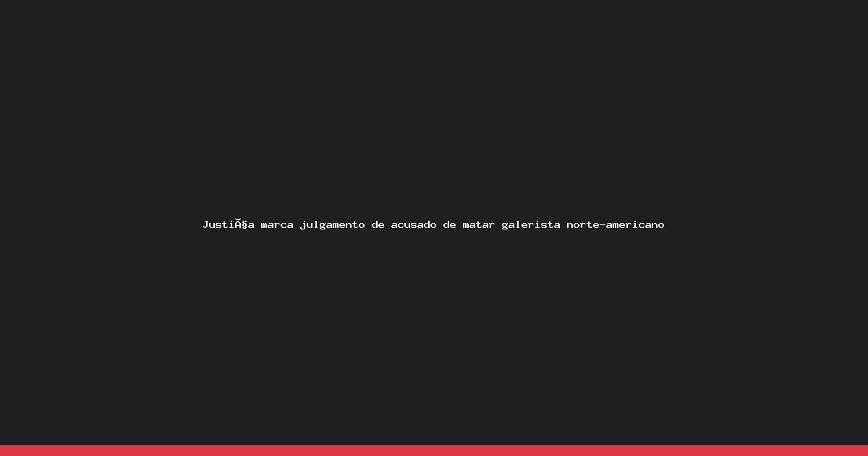The image size is (868, 456).
Task: Click the hyphen in "norte-americano"
Action: coord(603,225)
